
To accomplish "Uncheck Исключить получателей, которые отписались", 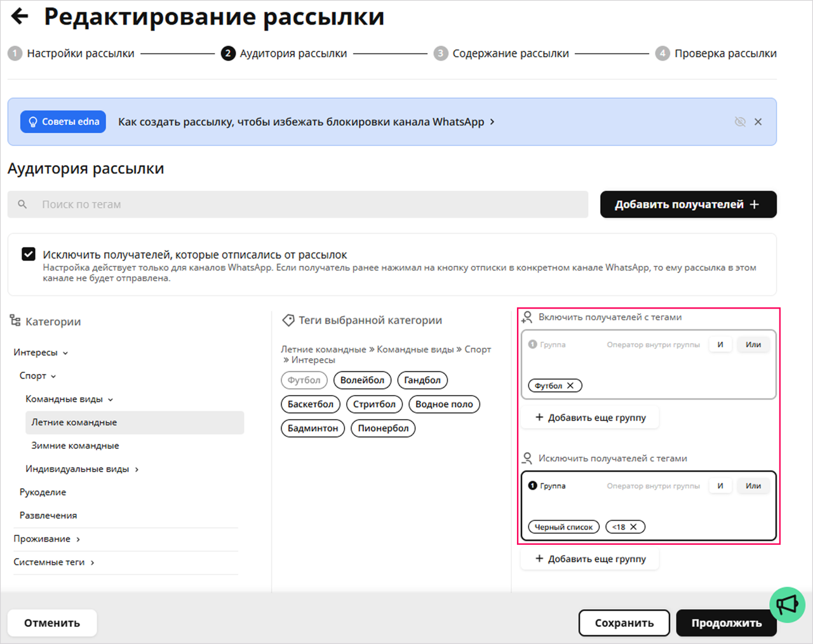I will (x=29, y=254).
